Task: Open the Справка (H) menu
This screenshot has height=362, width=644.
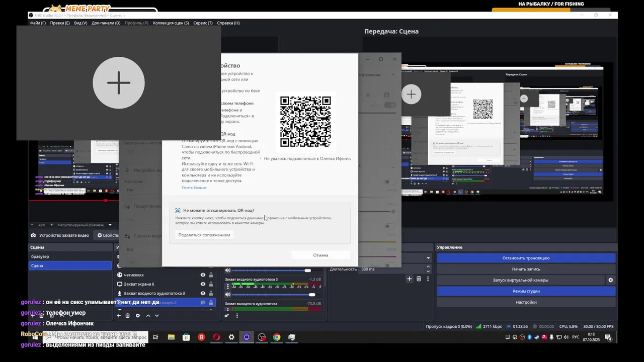Action: (228, 23)
